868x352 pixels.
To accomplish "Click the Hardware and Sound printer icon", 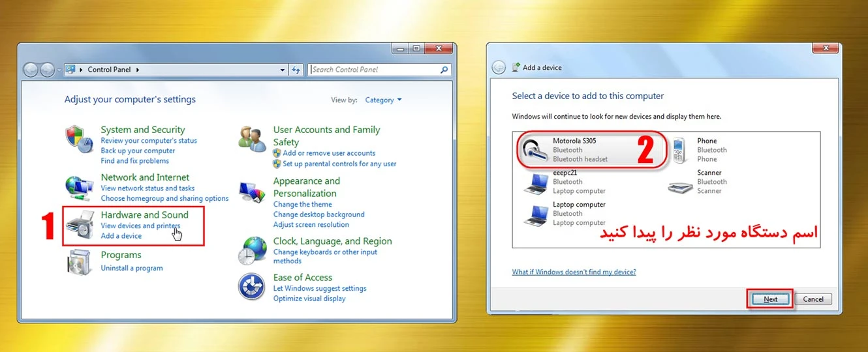I will pos(80,226).
